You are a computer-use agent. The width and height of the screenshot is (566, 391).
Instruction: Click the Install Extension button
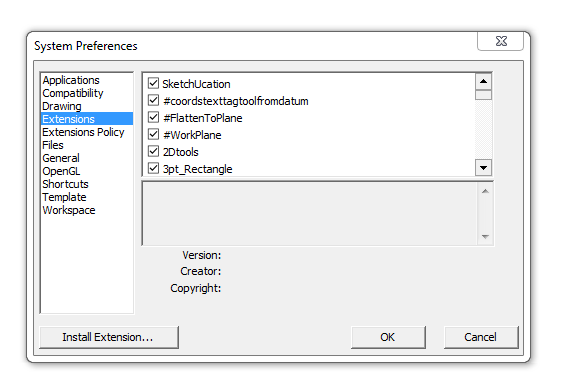click(109, 337)
